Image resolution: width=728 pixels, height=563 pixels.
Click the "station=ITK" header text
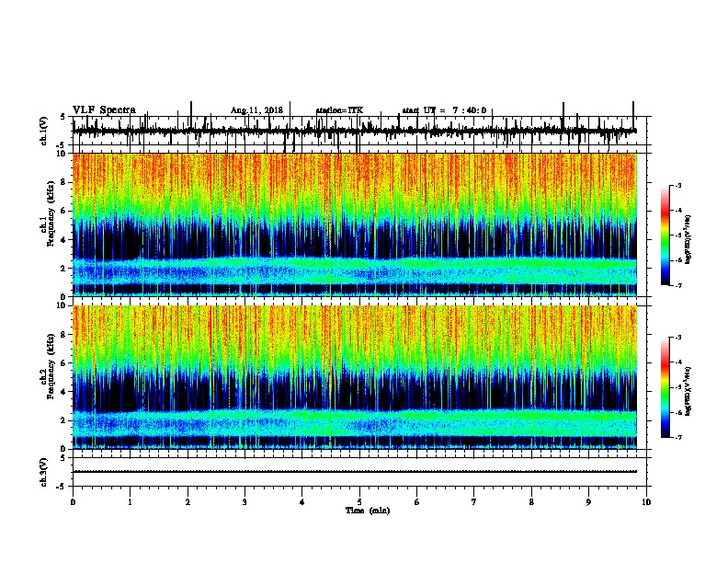click(x=339, y=110)
